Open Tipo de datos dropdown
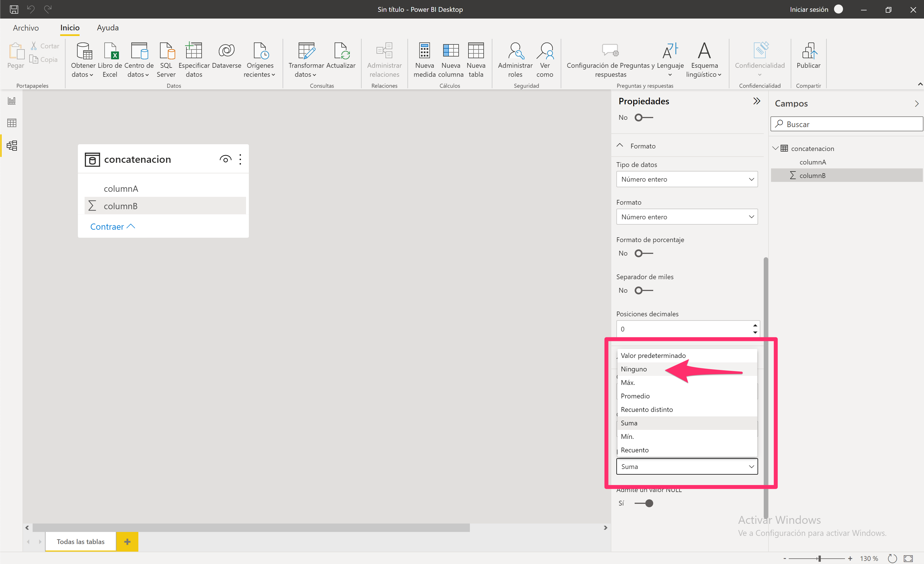924x564 pixels. 687,179
